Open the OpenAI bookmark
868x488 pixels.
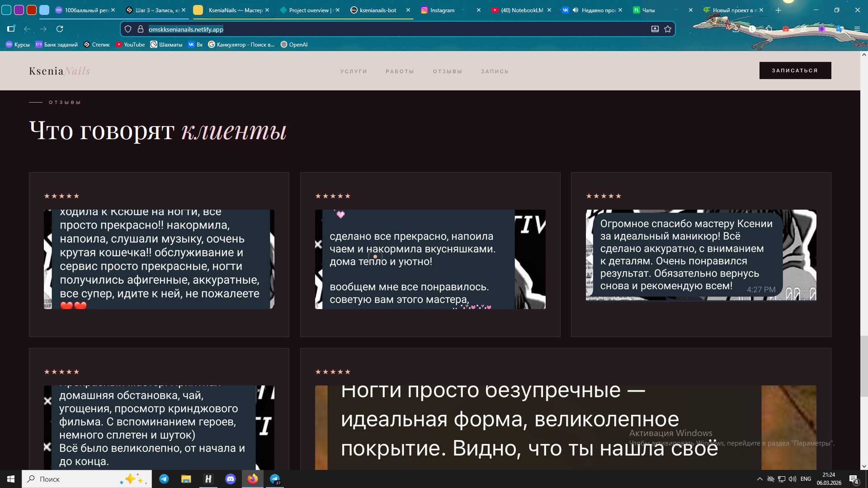294,44
